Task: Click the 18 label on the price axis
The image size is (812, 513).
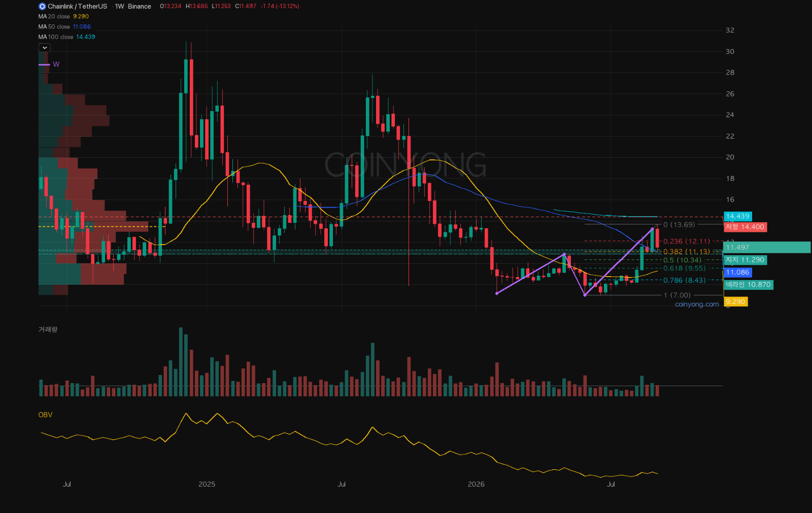Action: point(730,179)
